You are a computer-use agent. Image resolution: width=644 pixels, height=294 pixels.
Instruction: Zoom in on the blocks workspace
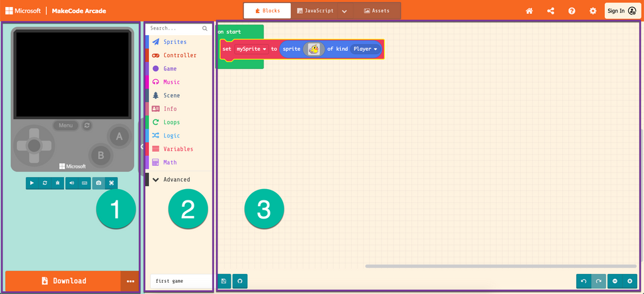(x=630, y=281)
